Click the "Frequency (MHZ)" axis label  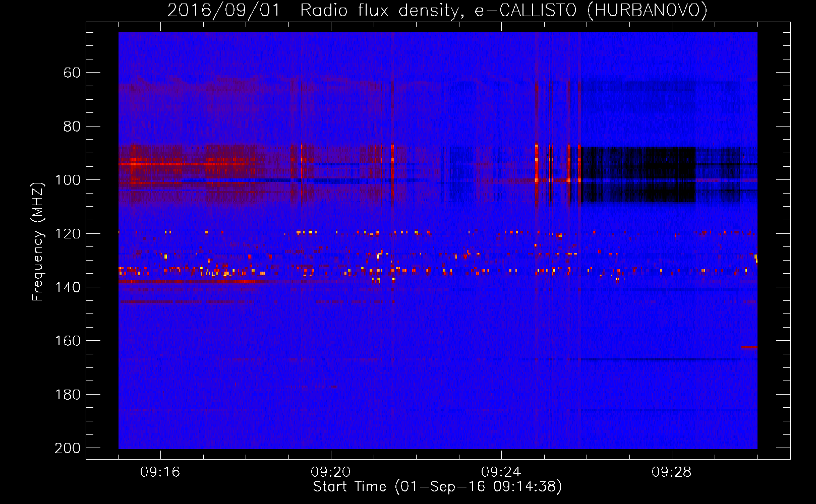pyautogui.click(x=38, y=241)
